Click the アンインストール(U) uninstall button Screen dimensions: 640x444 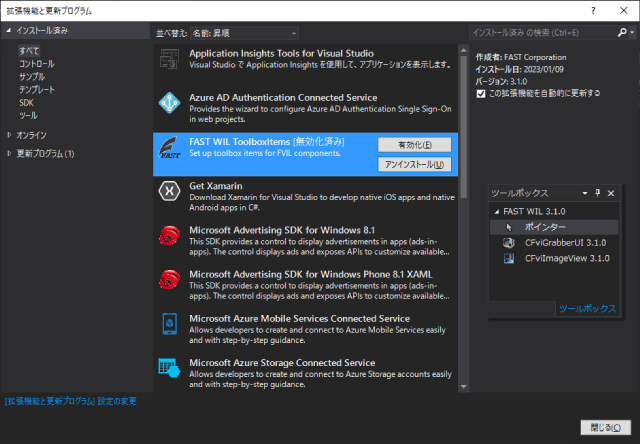(x=414, y=164)
